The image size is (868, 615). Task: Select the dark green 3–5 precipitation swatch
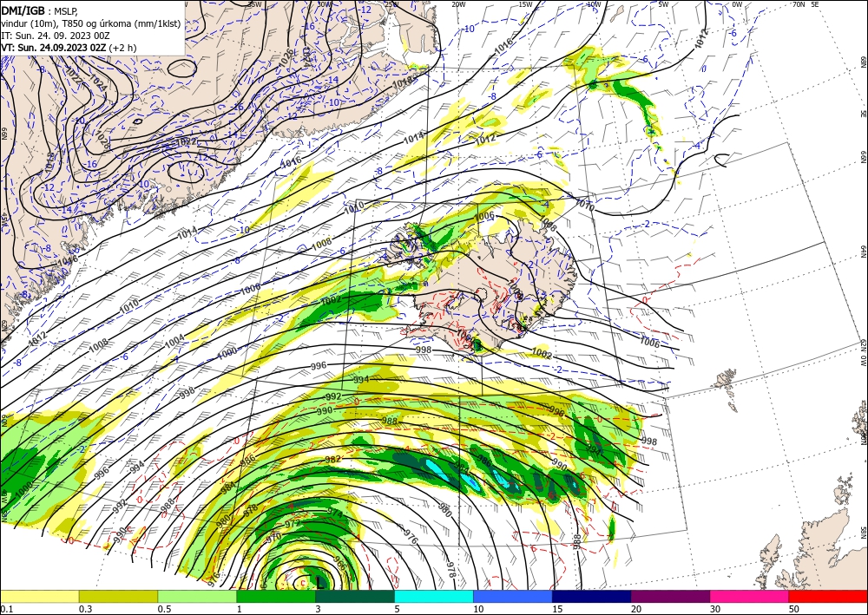point(355,596)
